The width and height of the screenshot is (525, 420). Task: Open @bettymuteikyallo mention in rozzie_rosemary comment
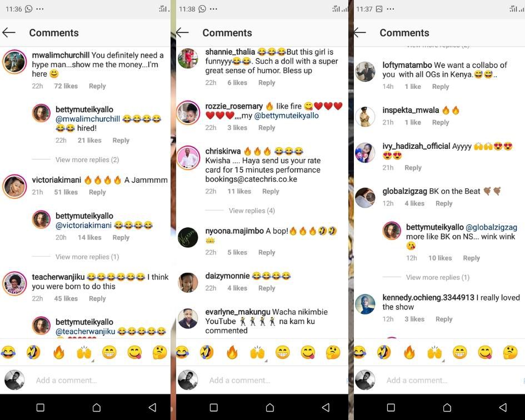coord(286,116)
